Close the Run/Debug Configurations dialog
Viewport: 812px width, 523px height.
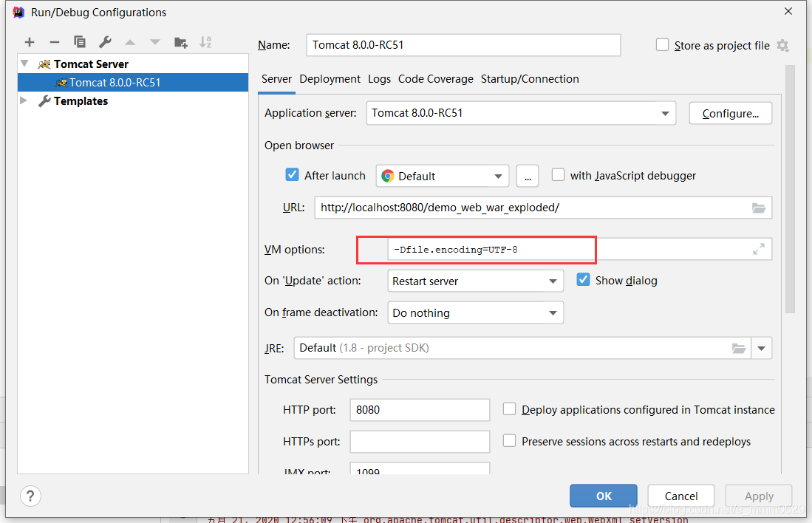point(788,11)
